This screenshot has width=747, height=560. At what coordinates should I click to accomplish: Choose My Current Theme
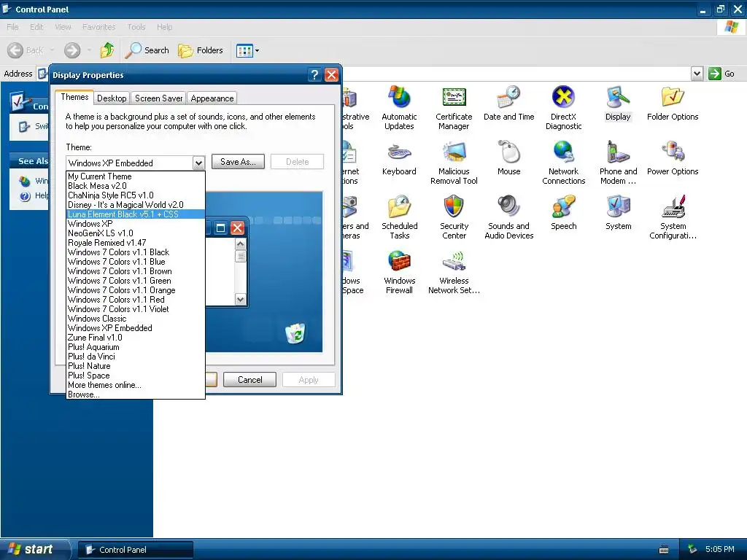(x=135, y=176)
